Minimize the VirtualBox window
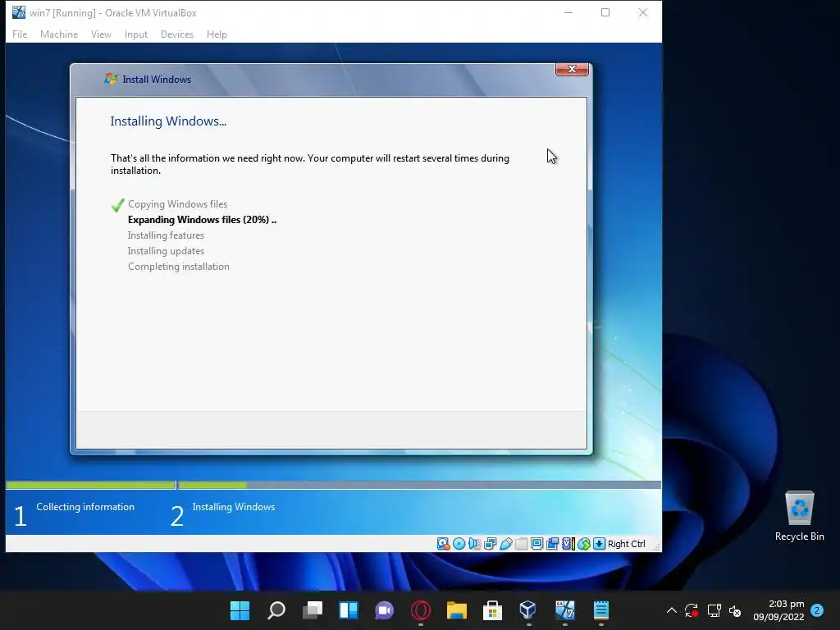 point(568,12)
